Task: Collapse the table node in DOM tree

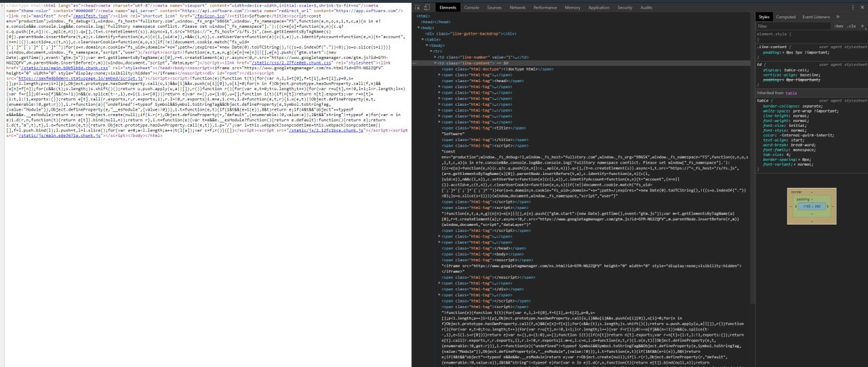Action: [424, 39]
